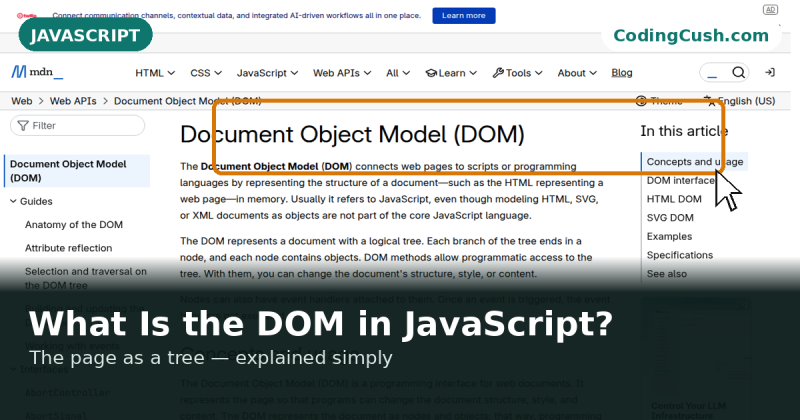Click the login arrow icon

(770, 72)
